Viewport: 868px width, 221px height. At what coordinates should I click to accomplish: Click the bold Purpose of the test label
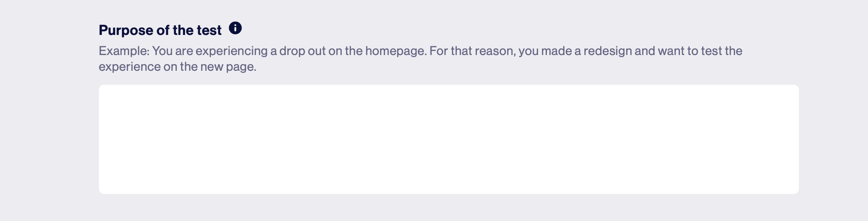pos(160,30)
